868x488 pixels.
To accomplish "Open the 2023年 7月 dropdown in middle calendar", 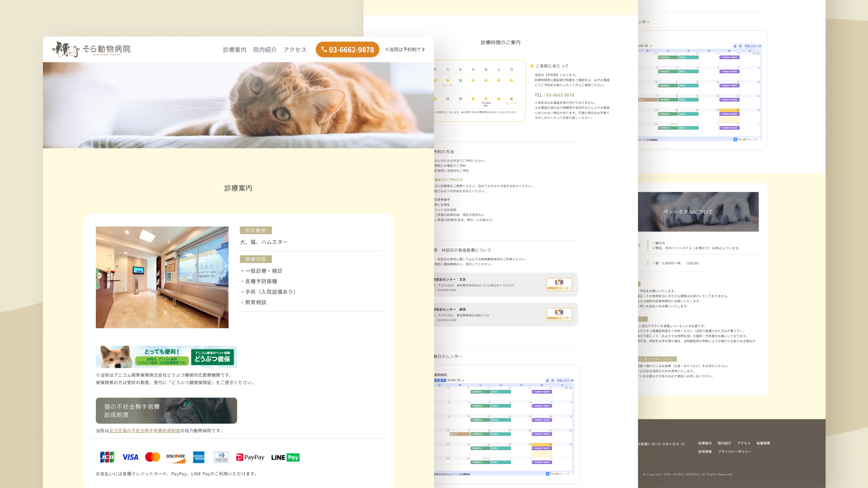I will 456,380.
